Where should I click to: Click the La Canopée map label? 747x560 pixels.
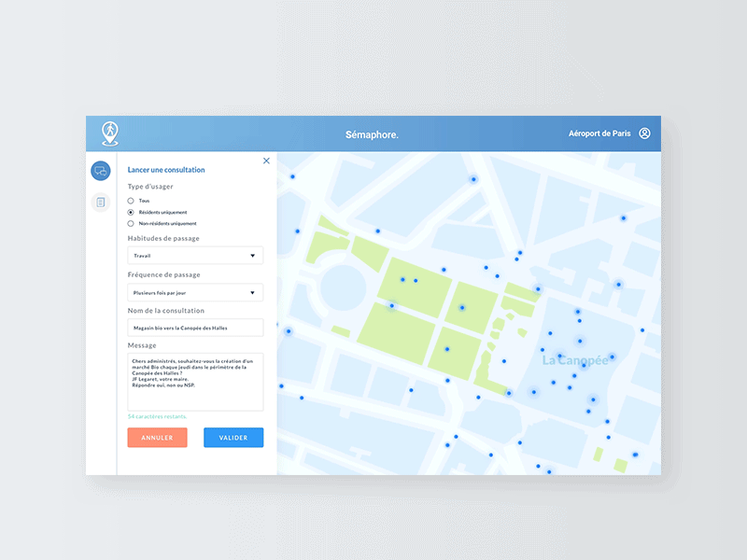pyautogui.click(x=575, y=360)
